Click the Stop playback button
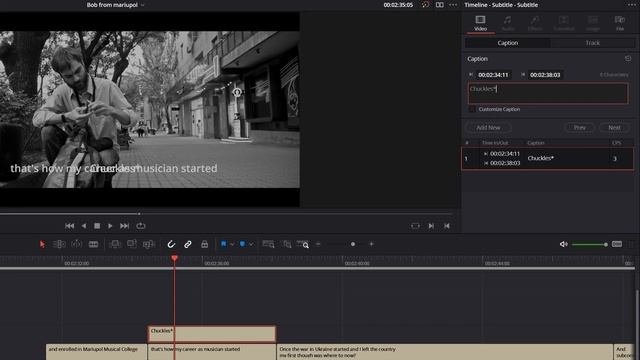This screenshot has width=640, height=360. (97, 226)
